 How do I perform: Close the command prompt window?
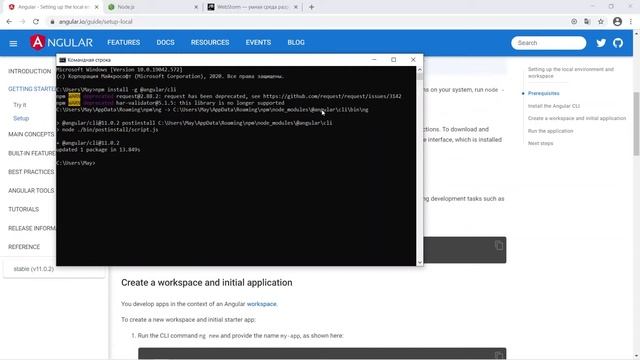click(x=413, y=60)
